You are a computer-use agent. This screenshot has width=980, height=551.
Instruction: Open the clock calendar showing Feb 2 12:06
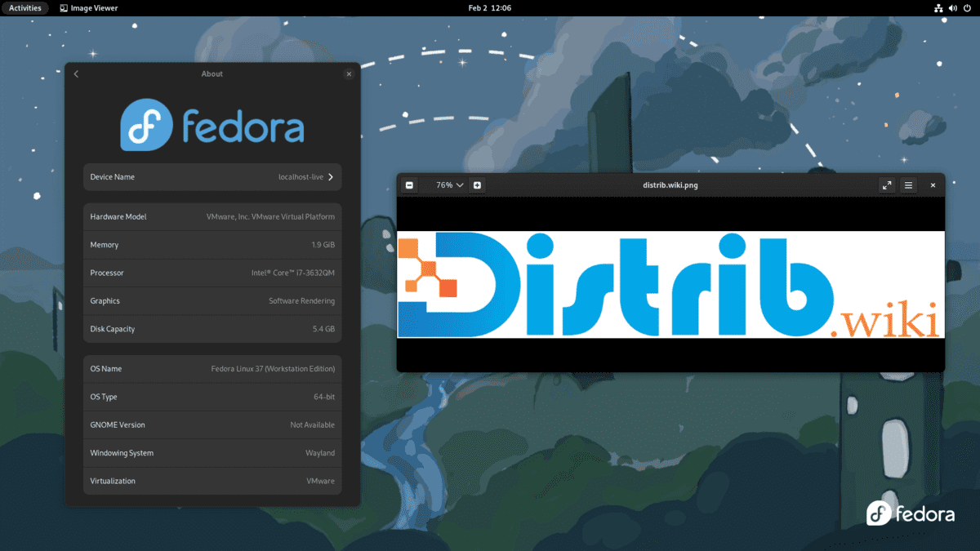pos(490,8)
